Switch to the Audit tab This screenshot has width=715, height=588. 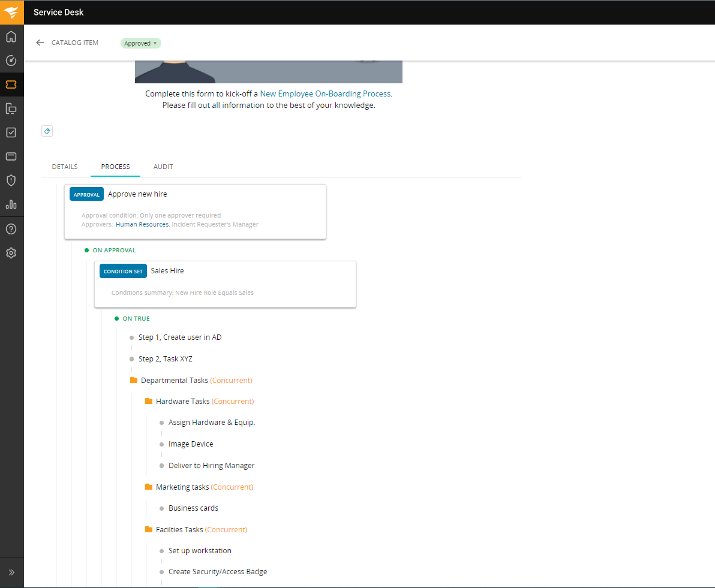(x=163, y=167)
